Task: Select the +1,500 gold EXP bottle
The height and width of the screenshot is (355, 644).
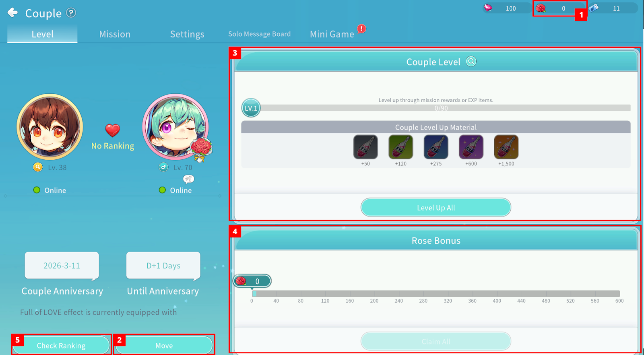Action: coord(506,147)
